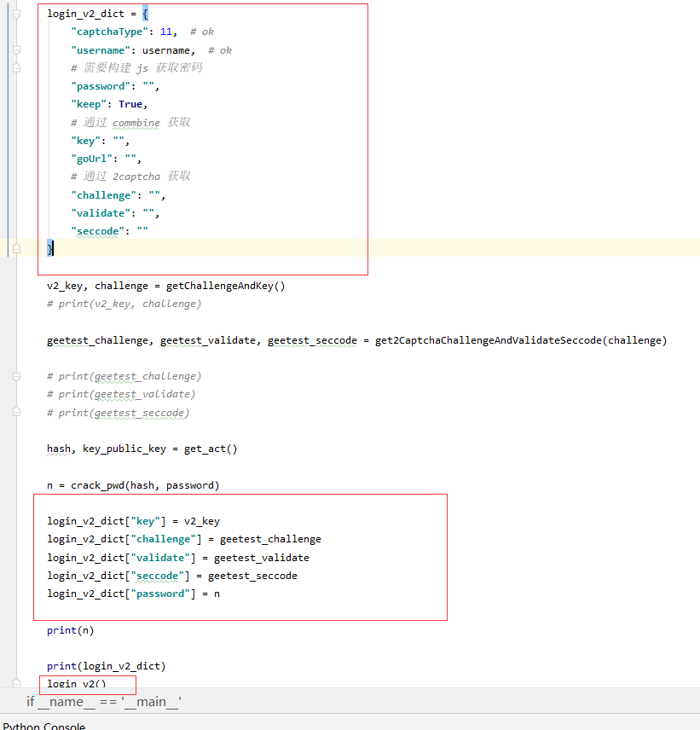This screenshot has width=700, height=730.
Task: Toggle fold marker beside print(geetest_seccode) comment
Action: [16, 412]
